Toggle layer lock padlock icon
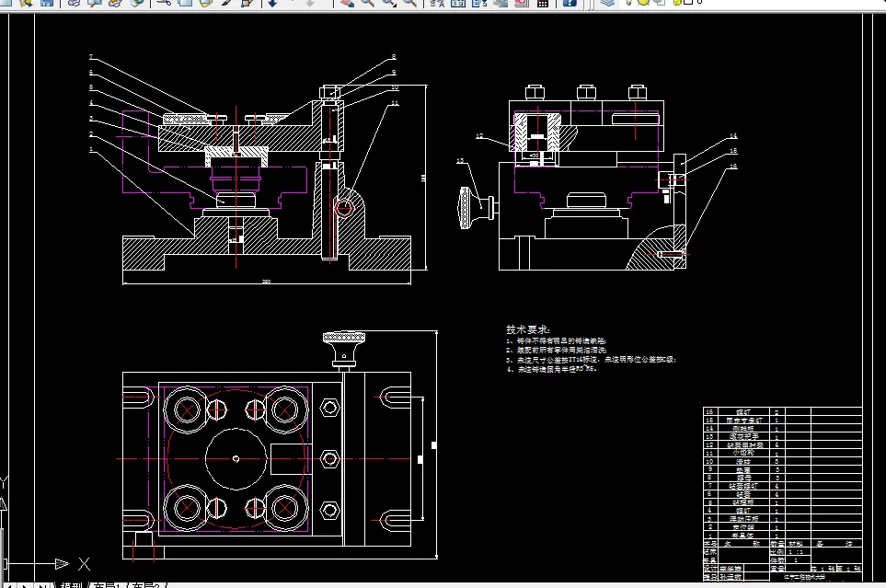Screen dimensions: 886x588 pyautogui.click(x=677, y=2)
